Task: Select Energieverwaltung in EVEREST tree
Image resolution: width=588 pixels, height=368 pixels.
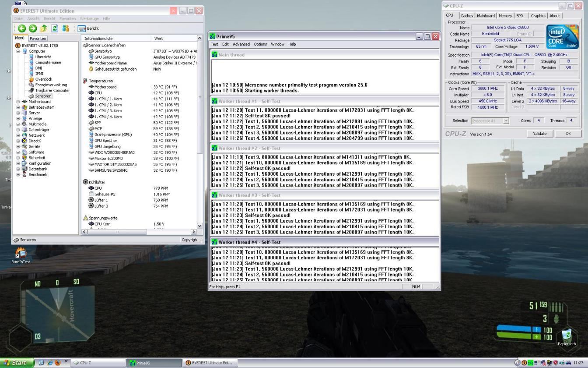Action: (51, 85)
